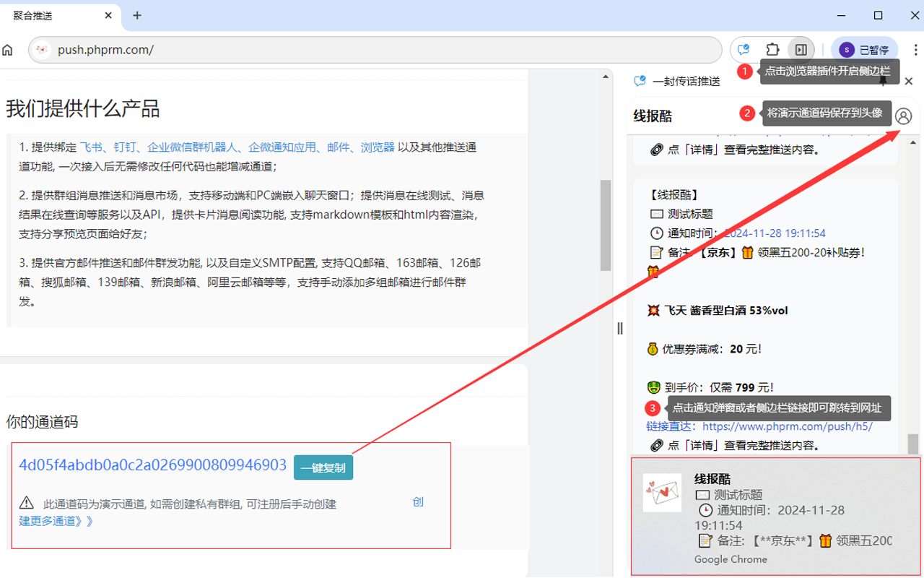Open the Extensions puzzle-piece menu

tap(772, 50)
